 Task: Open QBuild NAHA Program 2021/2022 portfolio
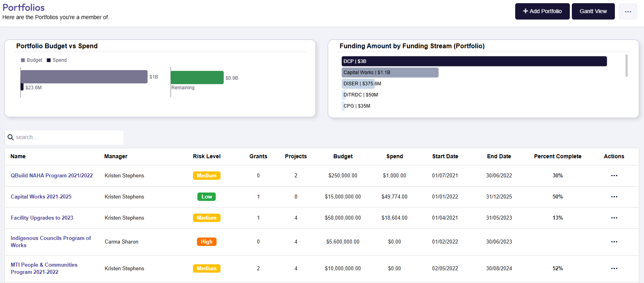(51, 175)
